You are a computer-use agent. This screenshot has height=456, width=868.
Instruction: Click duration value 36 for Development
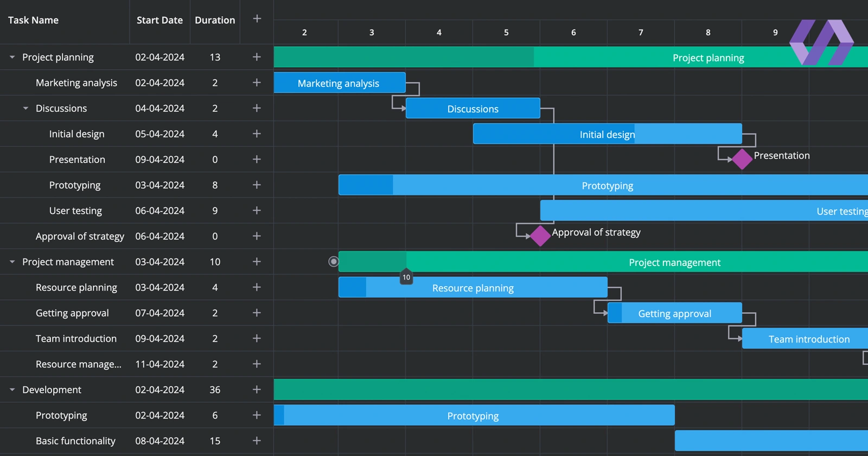(215, 389)
